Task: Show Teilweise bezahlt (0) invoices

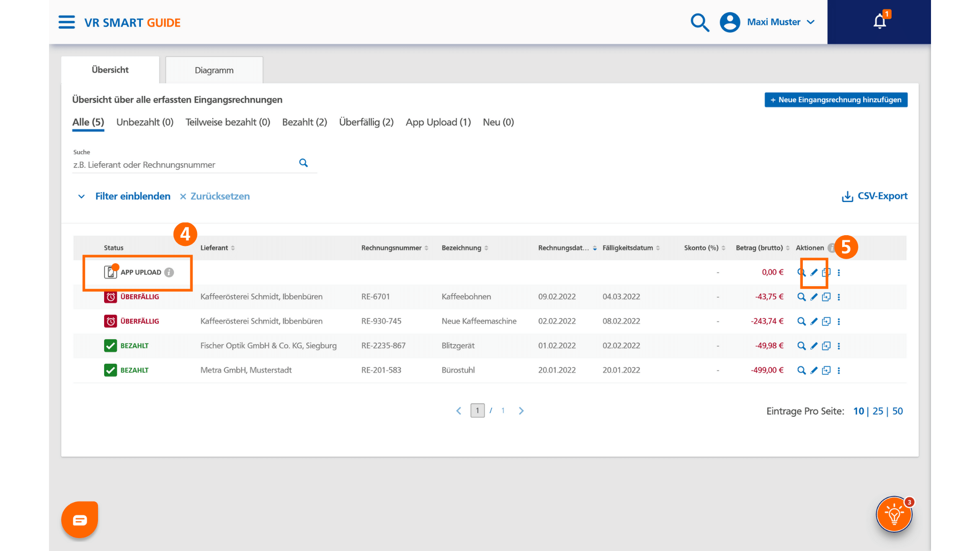Action: [x=228, y=122]
